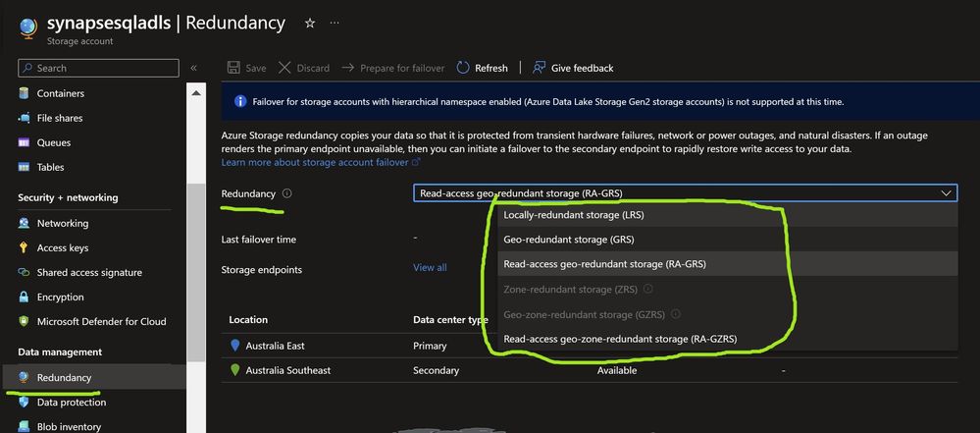Screen dimensions: 980x433
Task: Click the Primary data center cell
Action: point(430,346)
